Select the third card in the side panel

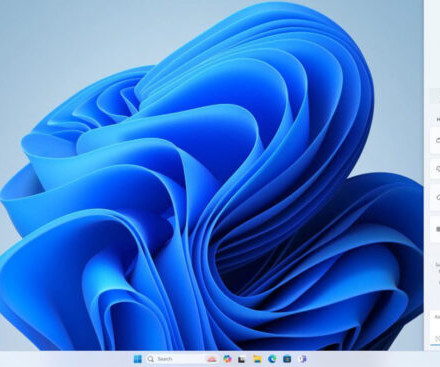pos(435,197)
